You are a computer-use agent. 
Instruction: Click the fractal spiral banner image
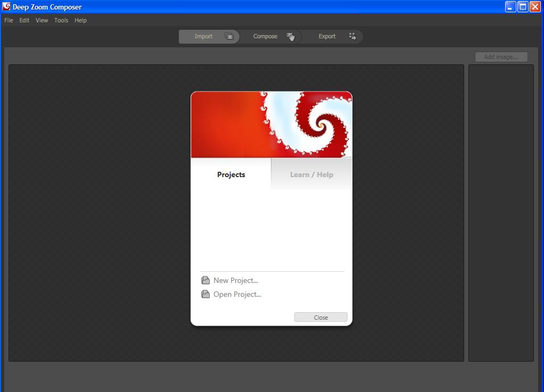pyautogui.click(x=271, y=124)
